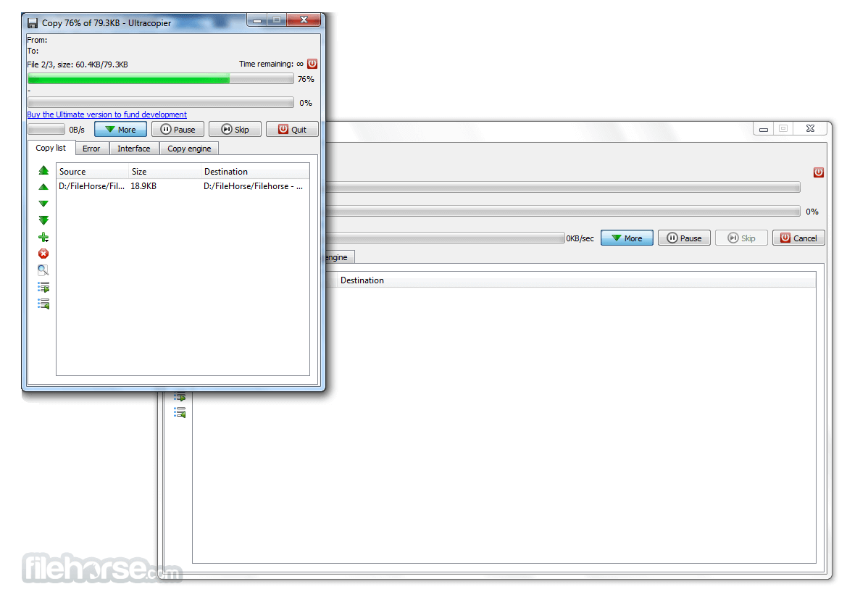Screen dimensions: 868x605
Task: Sort copy list by Source column
Action: point(93,172)
